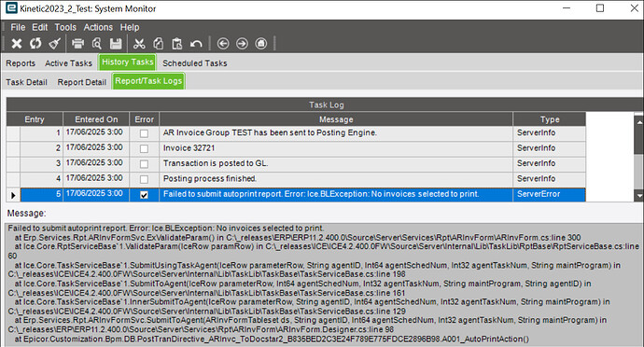Toggle Error checkbox for Posting process finished row
This screenshot has width=644, height=347.
[x=144, y=179]
